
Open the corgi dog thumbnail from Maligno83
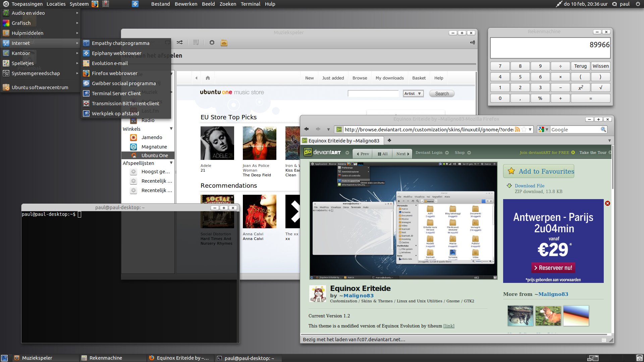pyautogui.click(x=548, y=316)
